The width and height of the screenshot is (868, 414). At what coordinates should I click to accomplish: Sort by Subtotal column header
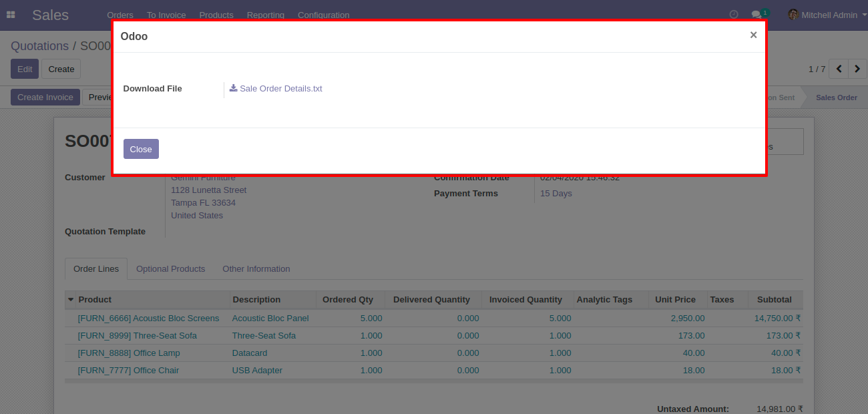(775, 300)
